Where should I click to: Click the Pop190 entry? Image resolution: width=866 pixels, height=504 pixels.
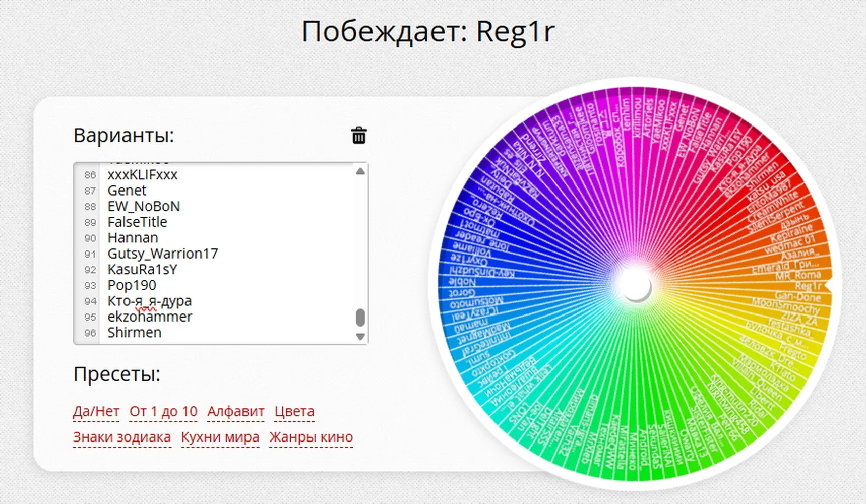pyautogui.click(x=132, y=285)
